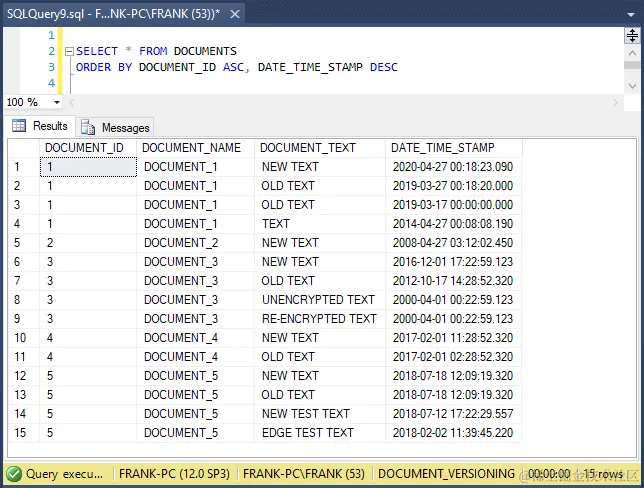This screenshot has height=488, width=644.
Task: Click FRANK-PC (12.0 SP3) in status bar
Action: point(174,474)
